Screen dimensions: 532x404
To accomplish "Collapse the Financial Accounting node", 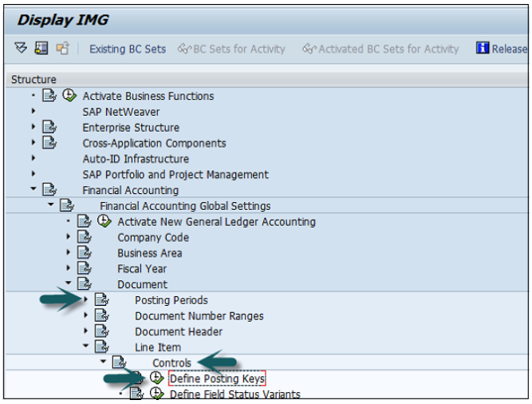I will tap(33, 190).
